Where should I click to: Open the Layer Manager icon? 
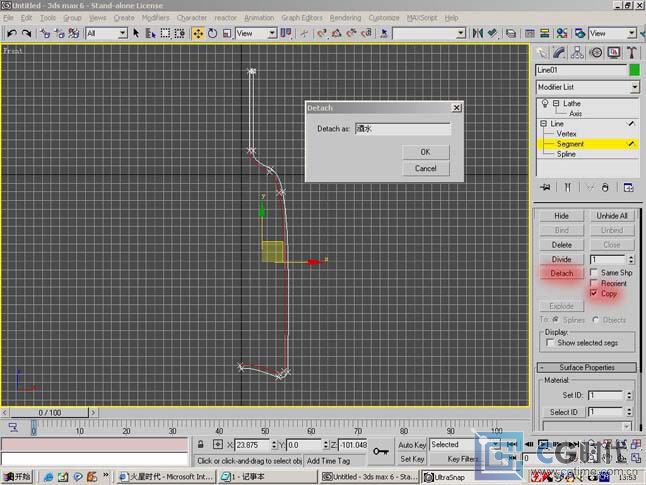point(511,33)
